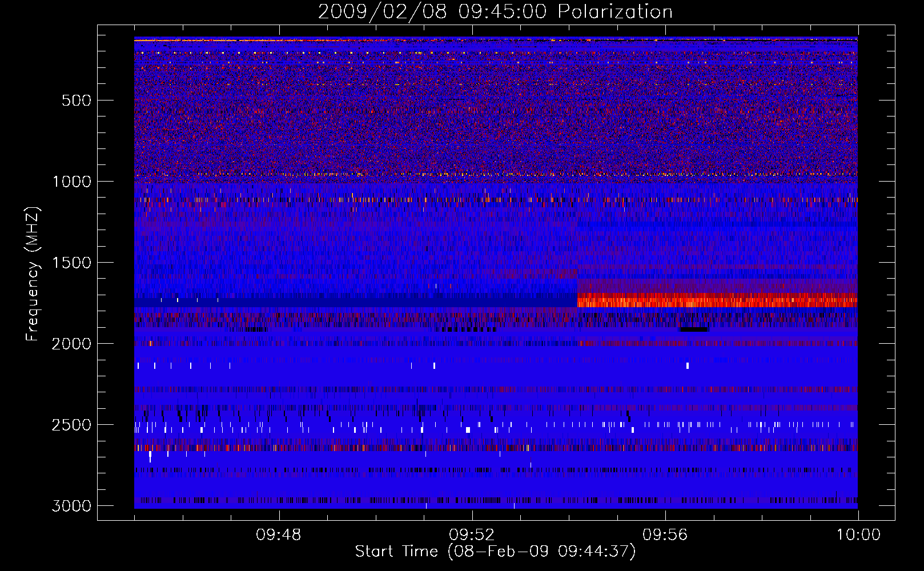Viewport: 924px width, 571px height.
Task: Click the bright red-orange band near 1700 MHz
Action: [x=717, y=300]
